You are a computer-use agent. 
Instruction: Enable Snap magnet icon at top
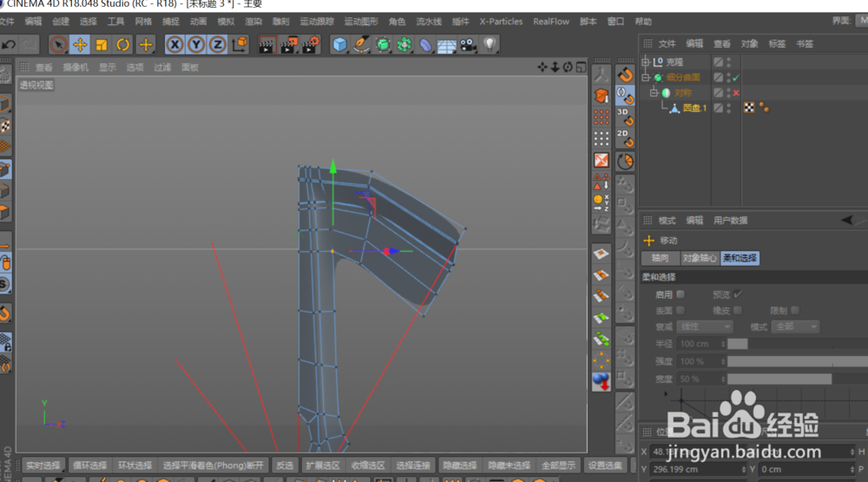[x=626, y=74]
